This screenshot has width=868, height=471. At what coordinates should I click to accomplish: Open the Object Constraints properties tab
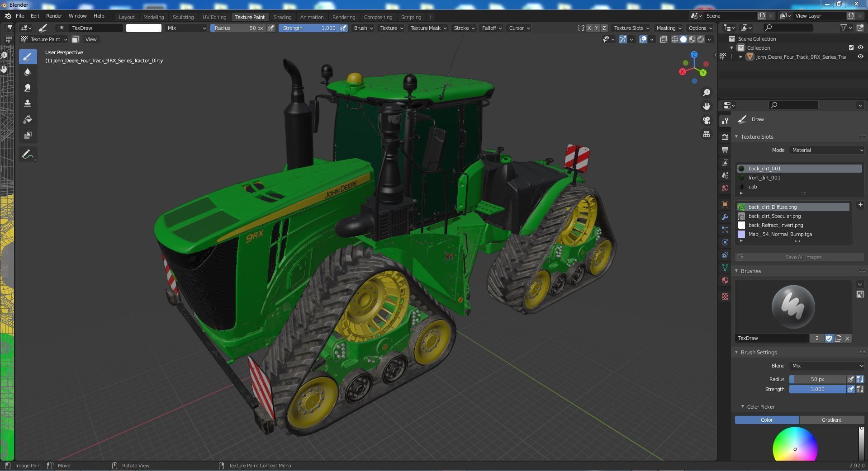[x=725, y=255]
